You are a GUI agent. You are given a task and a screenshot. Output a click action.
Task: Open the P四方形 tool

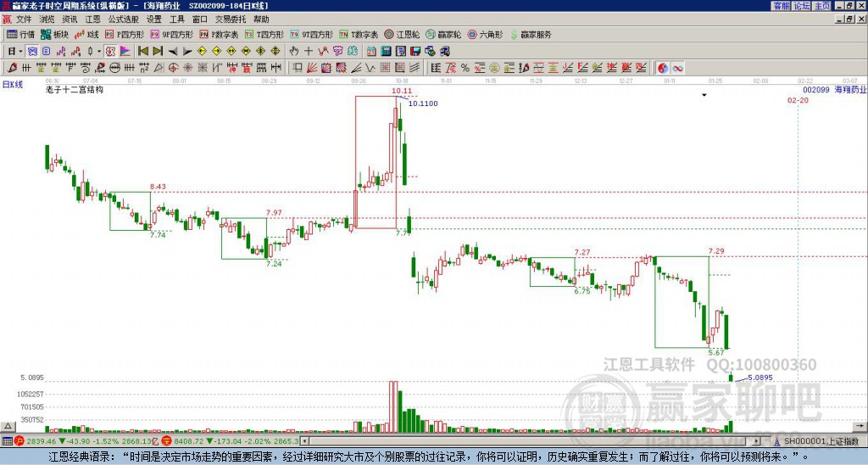(124, 34)
